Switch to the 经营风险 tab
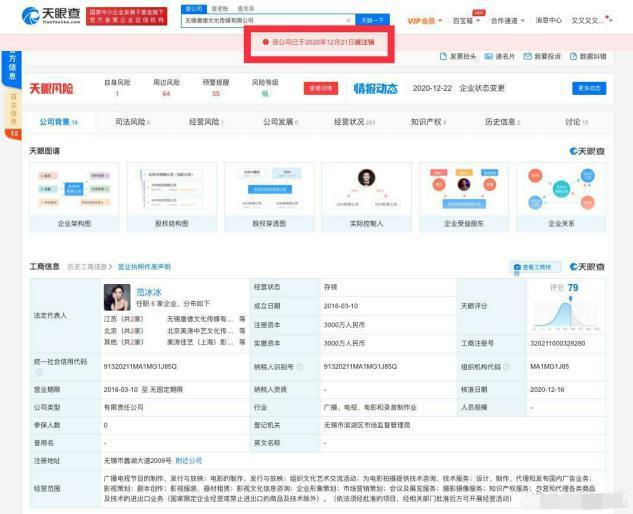 point(206,122)
